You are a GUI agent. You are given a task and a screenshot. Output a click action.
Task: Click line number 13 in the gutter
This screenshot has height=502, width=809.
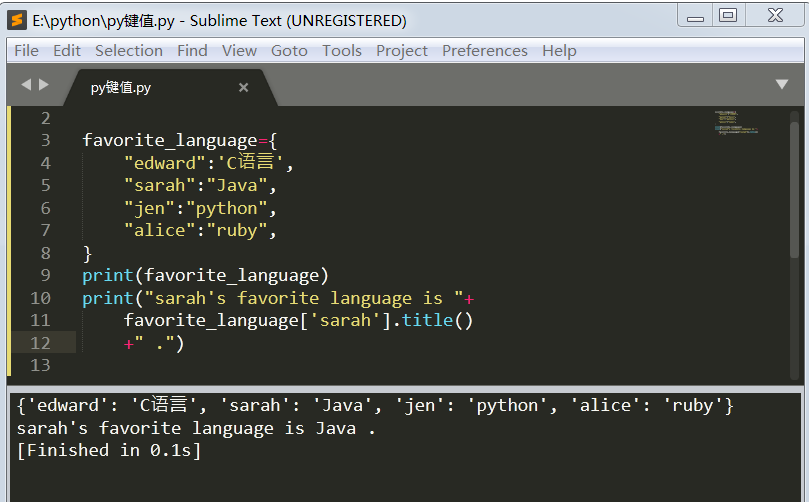(40, 365)
